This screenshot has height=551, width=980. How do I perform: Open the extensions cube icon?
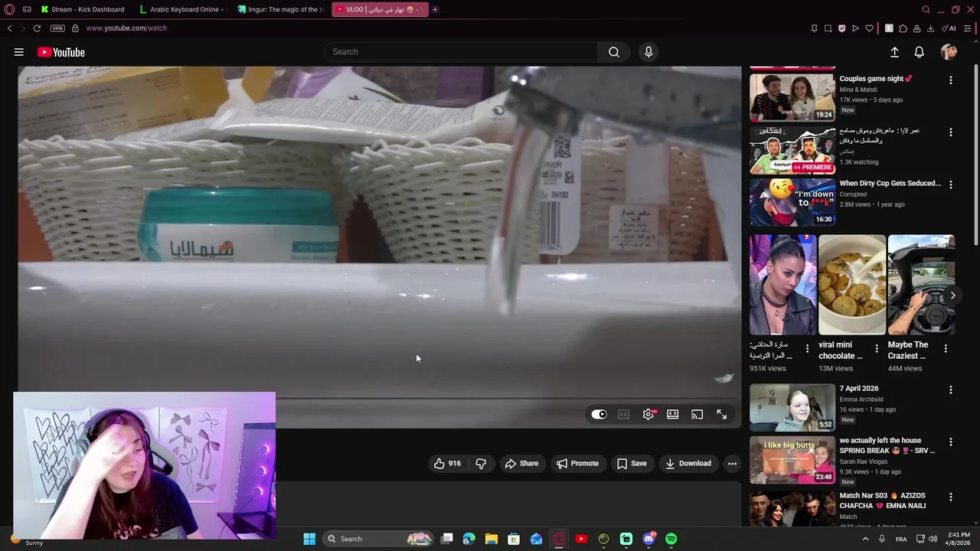(903, 28)
